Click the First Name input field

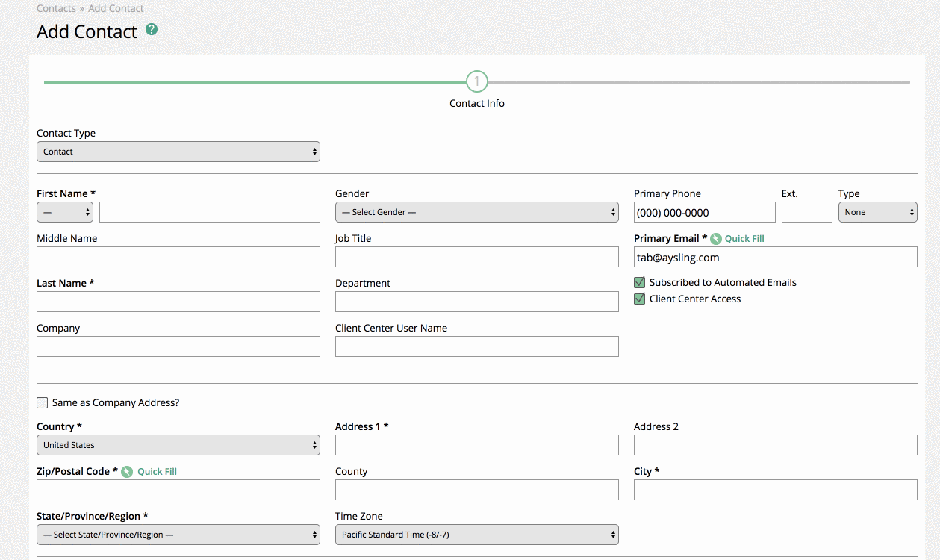pyautogui.click(x=210, y=212)
